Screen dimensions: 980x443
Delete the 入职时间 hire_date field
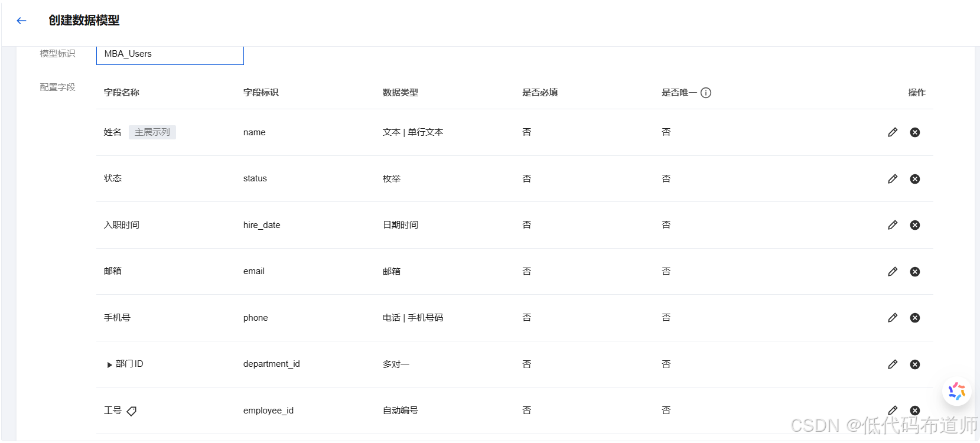(915, 225)
